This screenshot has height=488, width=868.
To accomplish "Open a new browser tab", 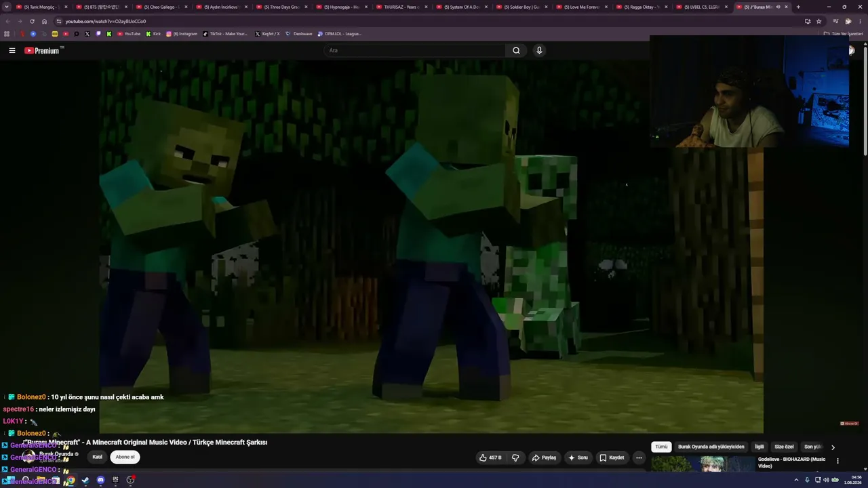I will 798,7.
